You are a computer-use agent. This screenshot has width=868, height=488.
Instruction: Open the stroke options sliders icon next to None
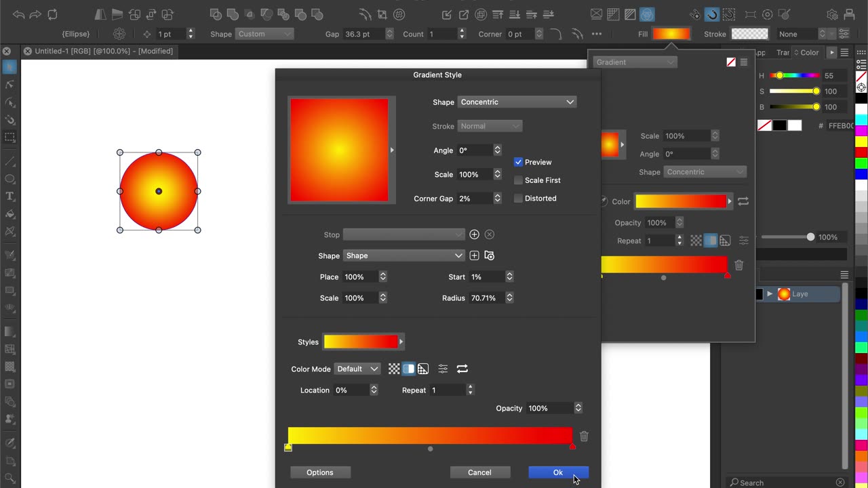click(x=844, y=34)
